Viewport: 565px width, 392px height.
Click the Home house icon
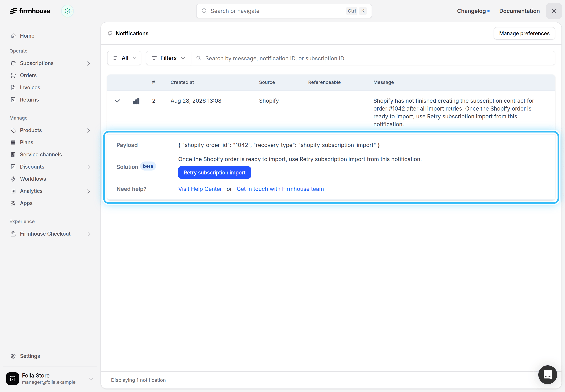(13, 36)
